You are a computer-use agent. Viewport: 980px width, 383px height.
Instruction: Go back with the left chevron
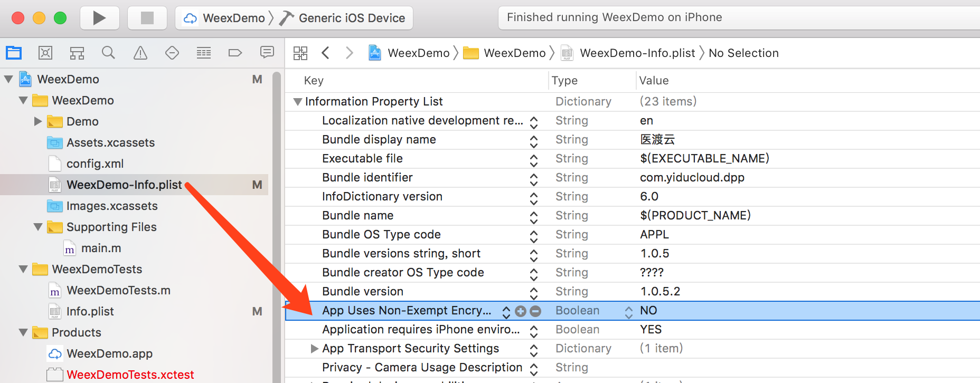[x=326, y=53]
